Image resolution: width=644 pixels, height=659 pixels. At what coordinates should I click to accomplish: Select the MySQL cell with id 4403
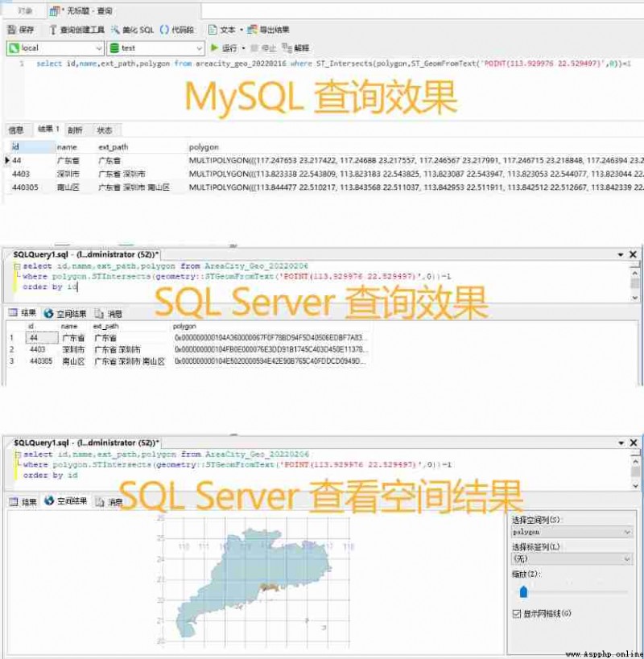click(21, 174)
